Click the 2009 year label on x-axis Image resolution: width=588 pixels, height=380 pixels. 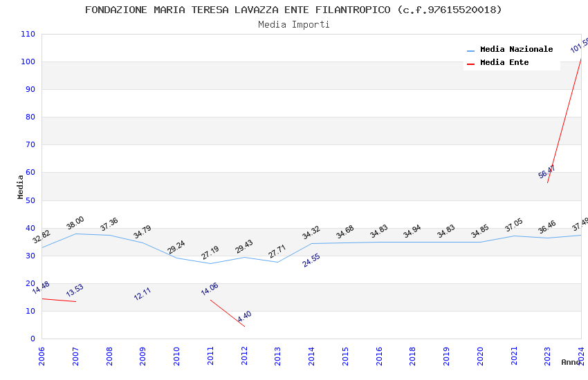tap(143, 356)
